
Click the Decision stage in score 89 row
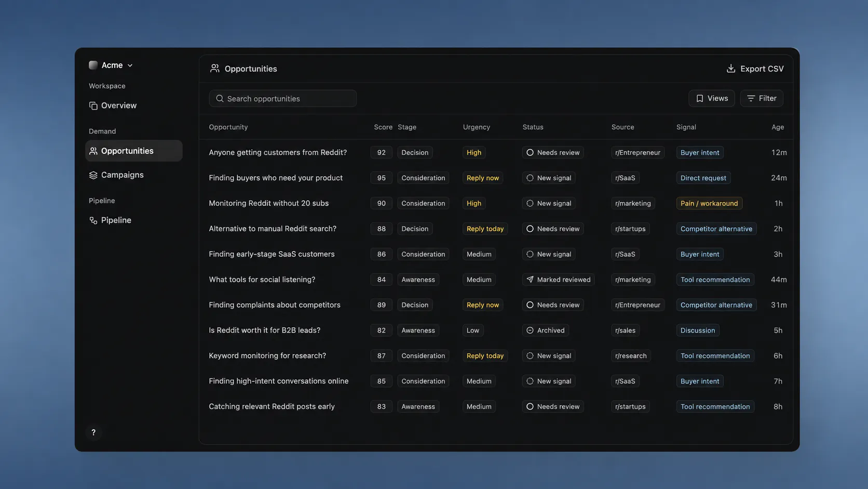coord(415,305)
